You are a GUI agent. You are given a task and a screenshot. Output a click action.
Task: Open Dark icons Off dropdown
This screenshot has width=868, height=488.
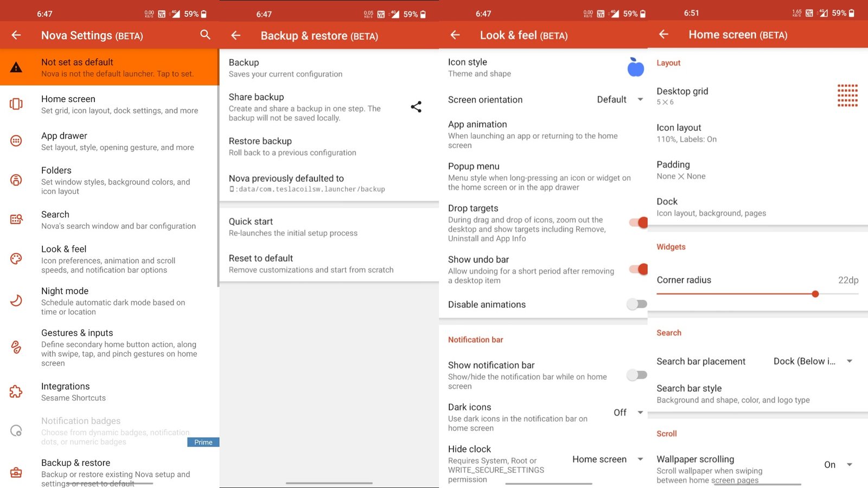click(628, 413)
